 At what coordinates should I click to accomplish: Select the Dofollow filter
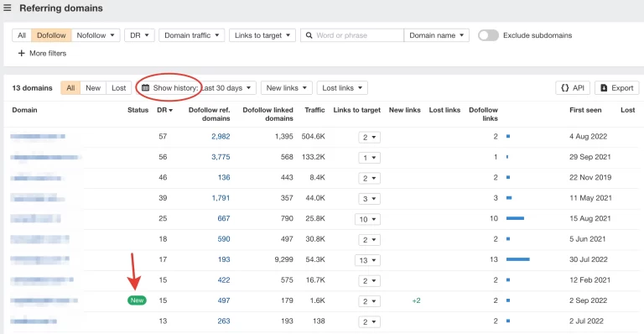pos(51,35)
